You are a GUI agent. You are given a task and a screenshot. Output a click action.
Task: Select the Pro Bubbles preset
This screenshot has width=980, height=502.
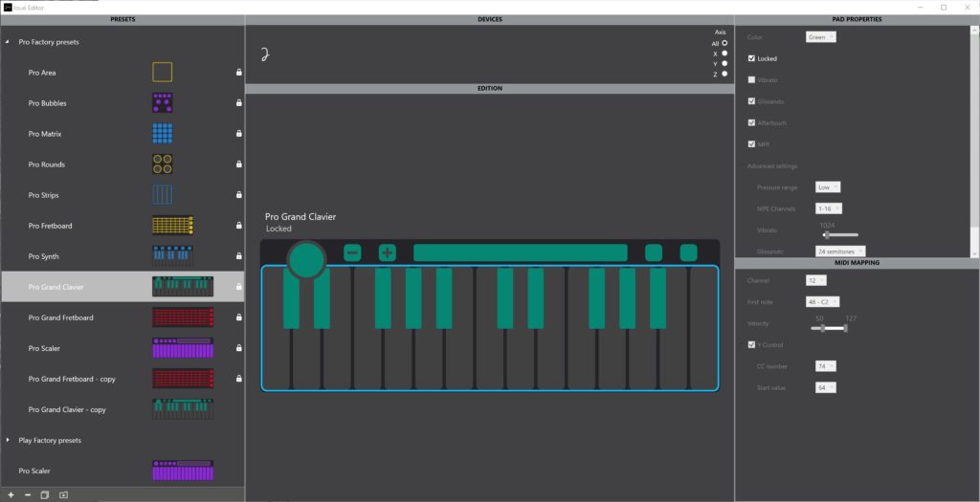(48, 103)
